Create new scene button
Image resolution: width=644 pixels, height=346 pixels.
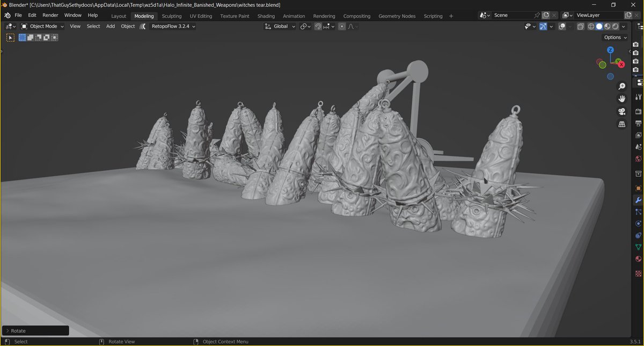tap(547, 16)
